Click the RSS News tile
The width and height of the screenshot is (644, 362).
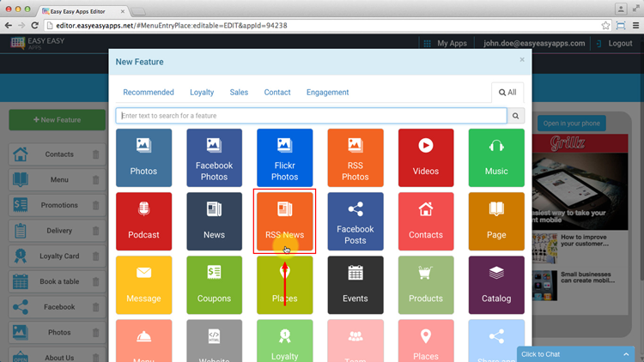point(284,221)
